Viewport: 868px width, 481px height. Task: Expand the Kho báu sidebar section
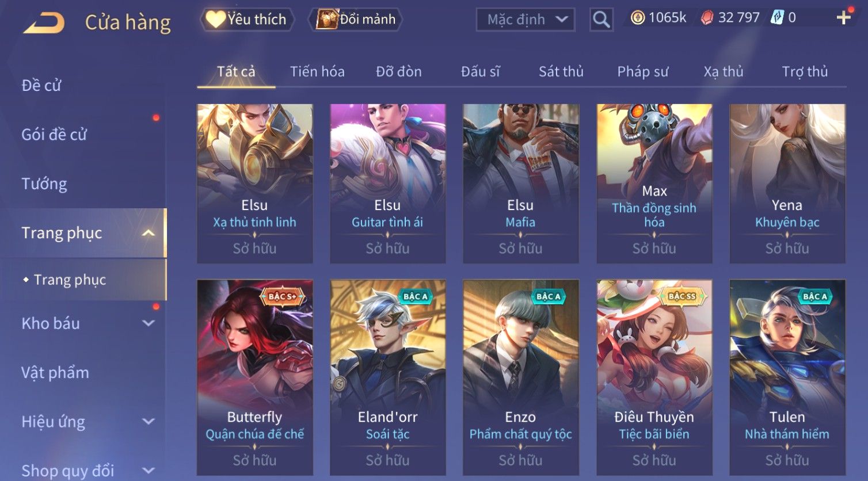coord(149,323)
